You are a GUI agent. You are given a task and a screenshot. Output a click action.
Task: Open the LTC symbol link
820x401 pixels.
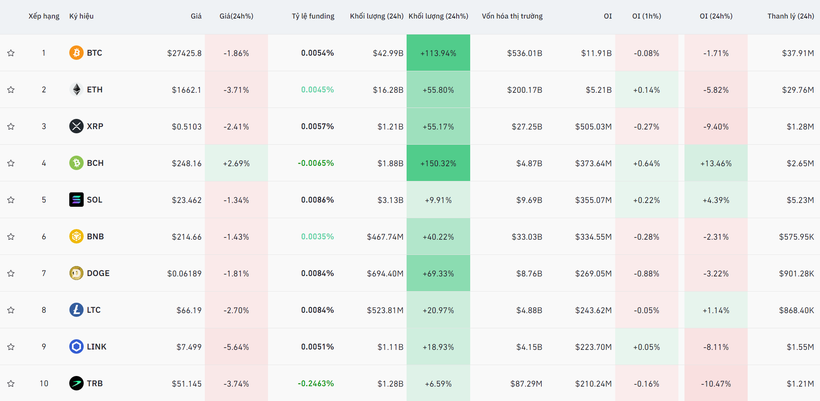[94, 310]
